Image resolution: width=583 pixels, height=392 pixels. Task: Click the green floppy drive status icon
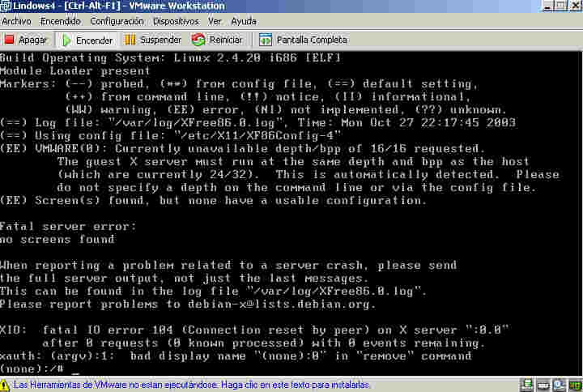click(527, 386)
